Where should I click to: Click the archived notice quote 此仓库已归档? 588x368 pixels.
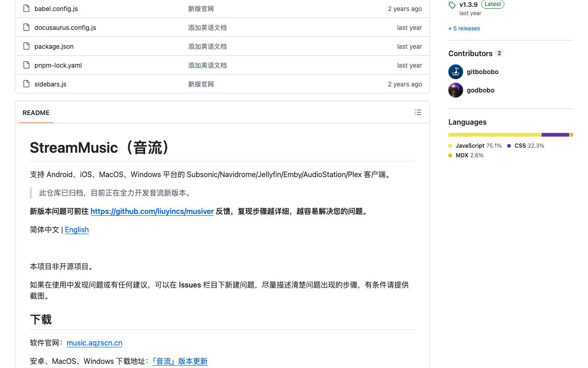pos(116,193)
